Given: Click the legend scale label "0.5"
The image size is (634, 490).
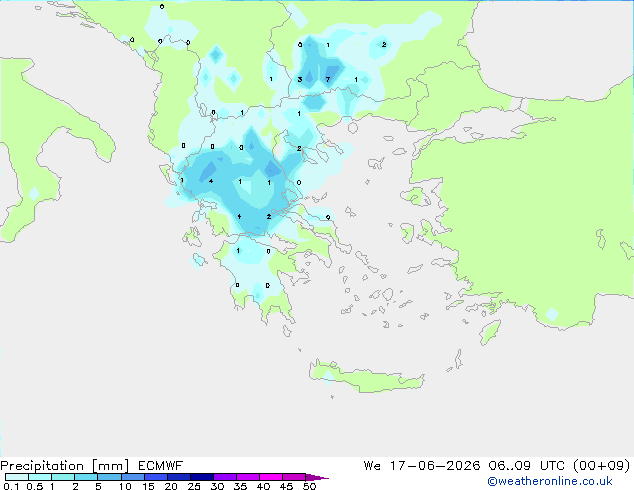Looking at the screenshot, I should pyautogui.click(x=35, y=486).
